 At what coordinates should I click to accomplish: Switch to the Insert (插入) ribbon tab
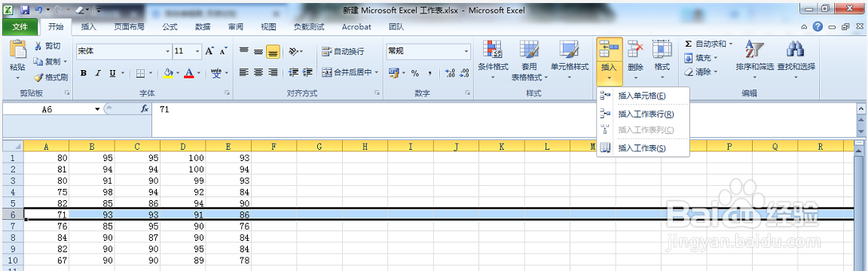(x=89, y=26)
